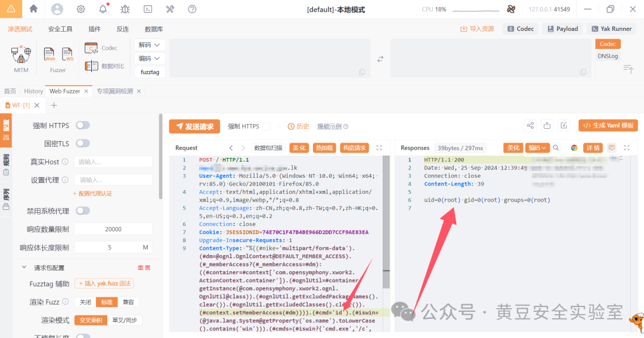Set 渲染 Fuzz to 关闭
This screenshot has height=338, width=644.
point(85,302)
